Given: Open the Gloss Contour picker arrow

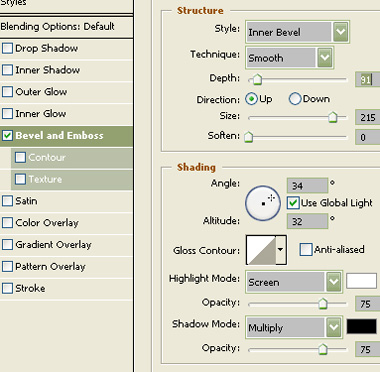Looking at the screenshot, I should 281,250.
